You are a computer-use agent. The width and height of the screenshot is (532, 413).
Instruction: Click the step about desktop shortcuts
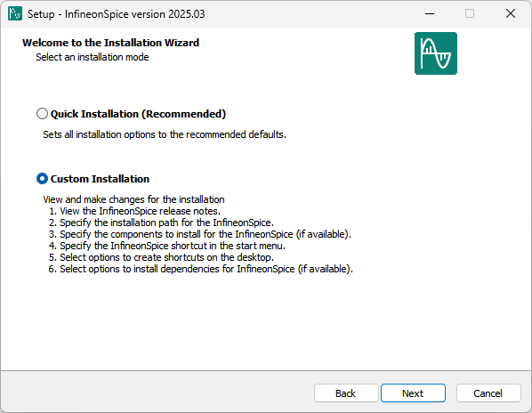coord(161,257)
